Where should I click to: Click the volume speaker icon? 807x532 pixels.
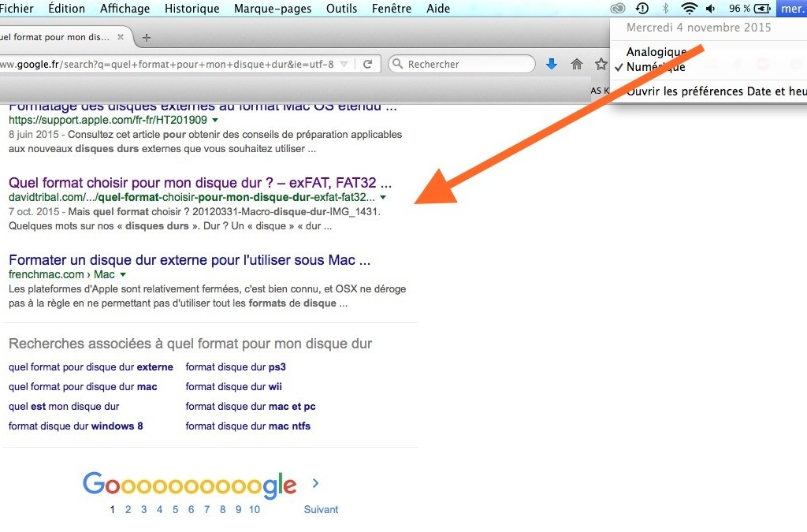tap(711, 8)
